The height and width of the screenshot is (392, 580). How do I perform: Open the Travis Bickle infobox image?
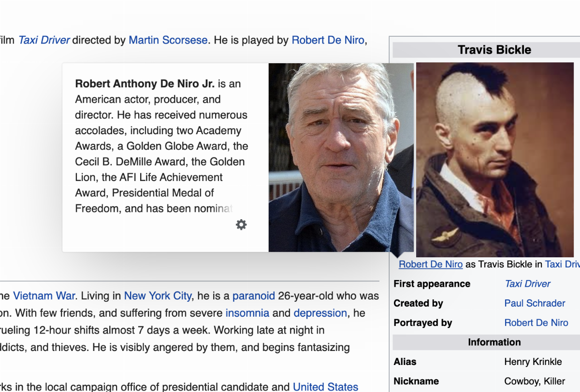click(494, 159)
